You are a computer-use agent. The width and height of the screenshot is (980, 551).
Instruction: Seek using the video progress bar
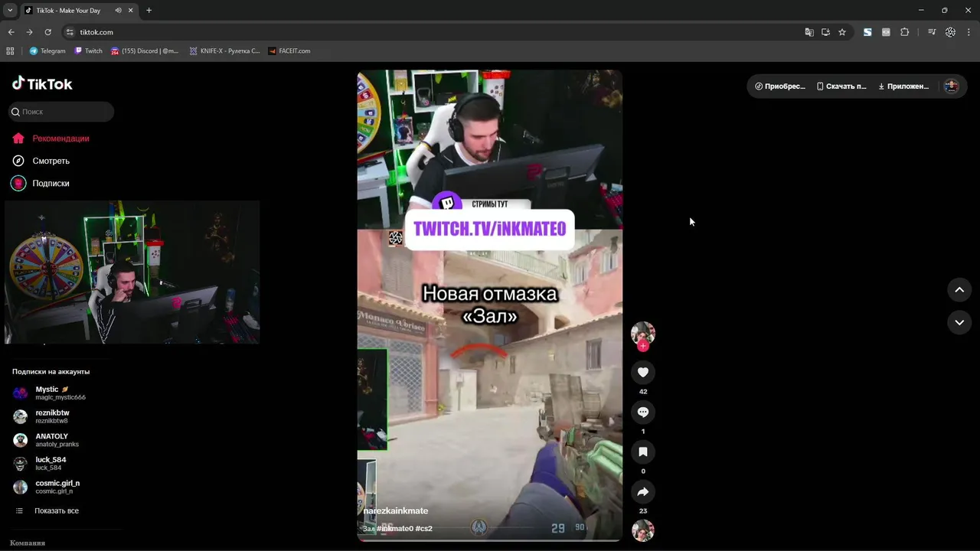tap(490, 540)
